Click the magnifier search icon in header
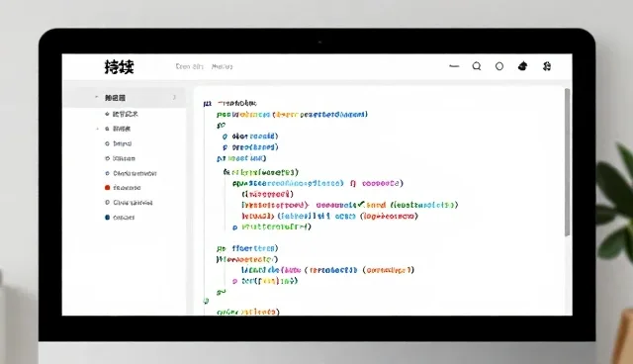This screenshot has width=633, height=364. pos(477,66)
